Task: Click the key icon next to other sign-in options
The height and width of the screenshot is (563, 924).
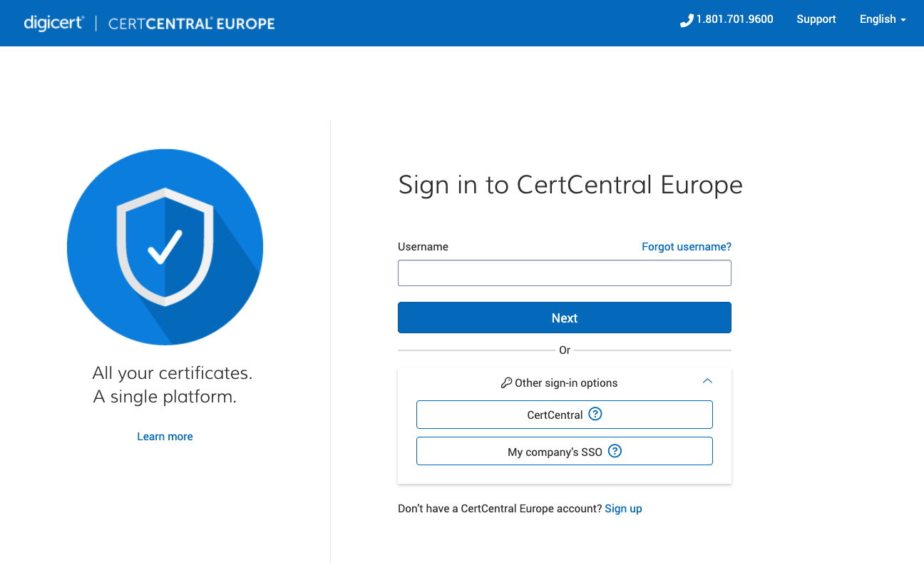Action: [505, 382]
